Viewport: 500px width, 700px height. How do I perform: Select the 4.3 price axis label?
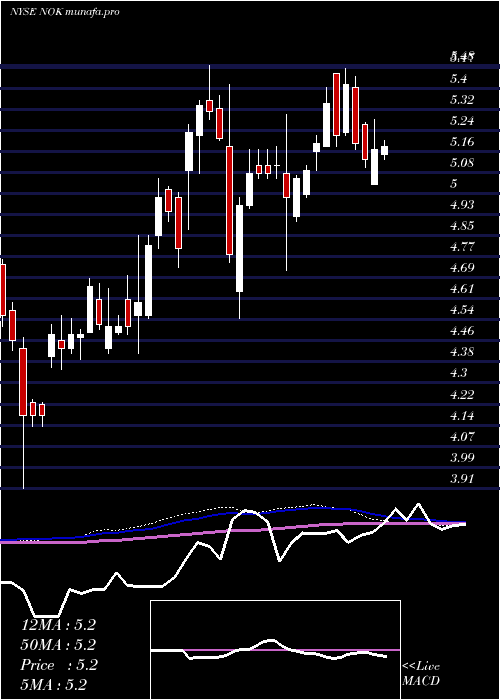[458, 373]
